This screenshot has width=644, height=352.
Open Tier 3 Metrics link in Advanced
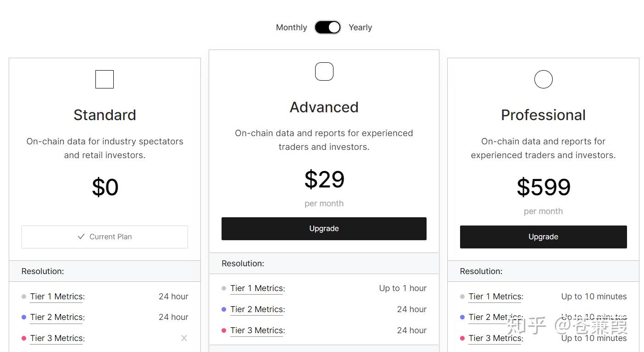pos(257,330)
